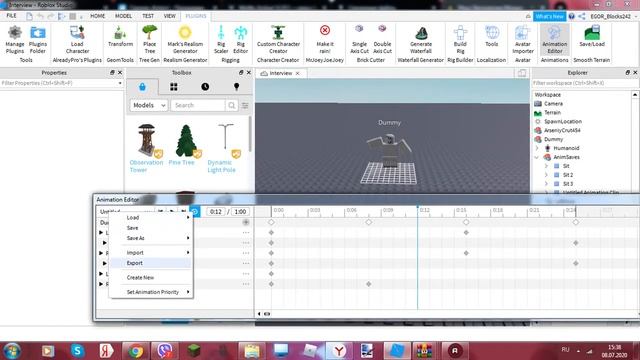Click Save/Load Smooth Terrain plugin
The width and height of the screenshot is (640, 360).
tap(592, 37)
